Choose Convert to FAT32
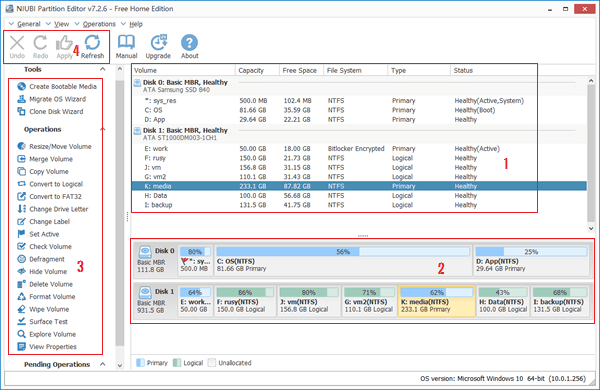Viewport: 600px width, 390px height. 49,196
